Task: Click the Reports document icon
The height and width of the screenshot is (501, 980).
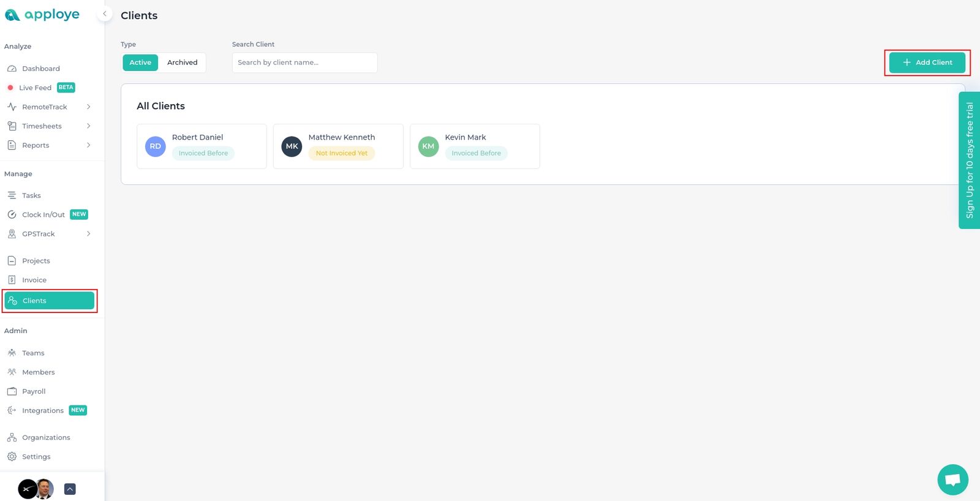Action: pyautogui.click(x=12, y=145)
